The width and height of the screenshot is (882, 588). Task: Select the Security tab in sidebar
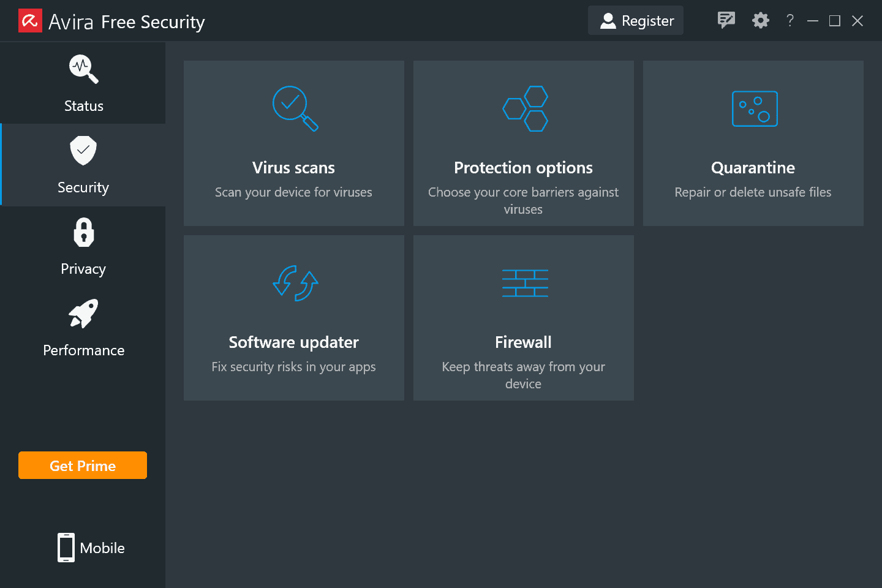[x=83, y=165]
